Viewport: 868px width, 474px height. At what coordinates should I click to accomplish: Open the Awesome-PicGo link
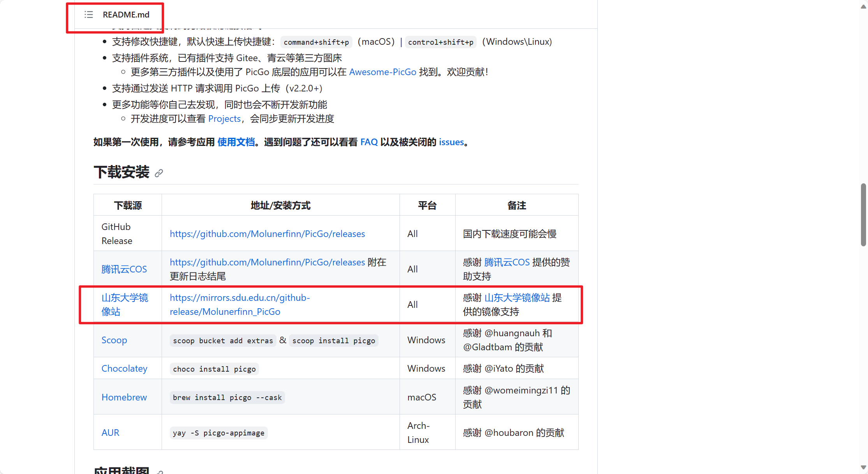(383, 72)
